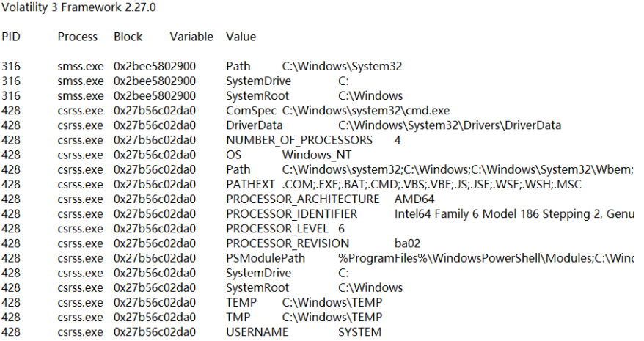Select the ba02 processor revision value
Image resolution: width=644 pixels, height=341 pixels.
[407, 243]
